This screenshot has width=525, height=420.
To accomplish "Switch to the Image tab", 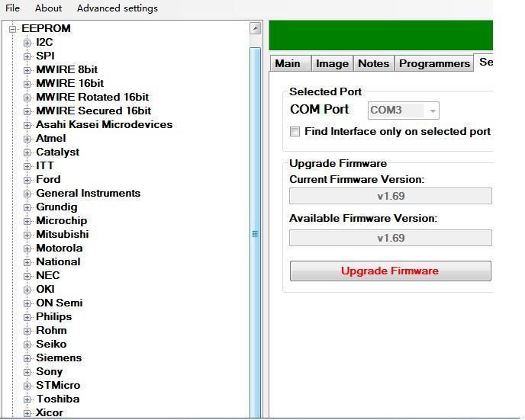I will [332, 63].
